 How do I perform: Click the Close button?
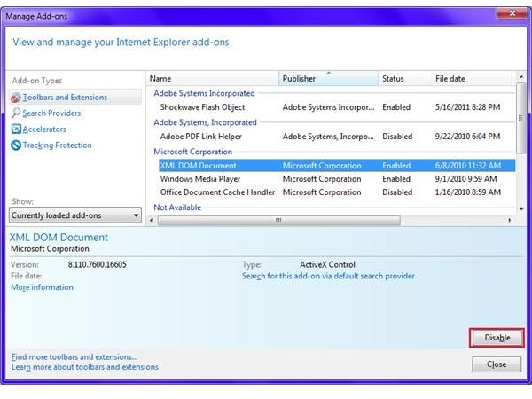coord(497,364)
